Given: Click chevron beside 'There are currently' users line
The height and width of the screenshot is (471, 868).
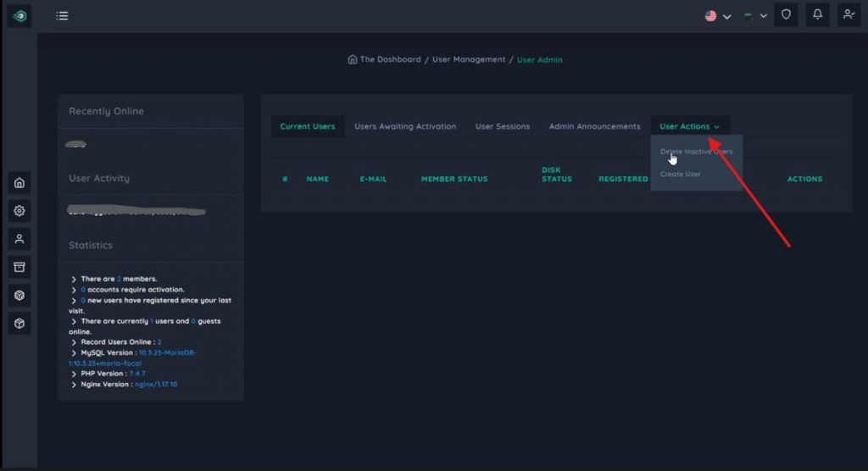Looking at the screenshot, I should (x=74, y=321).
